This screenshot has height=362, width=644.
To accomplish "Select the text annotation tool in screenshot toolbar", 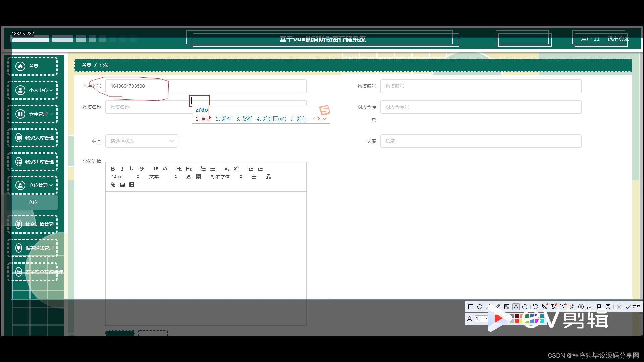I will click(516, 307).
